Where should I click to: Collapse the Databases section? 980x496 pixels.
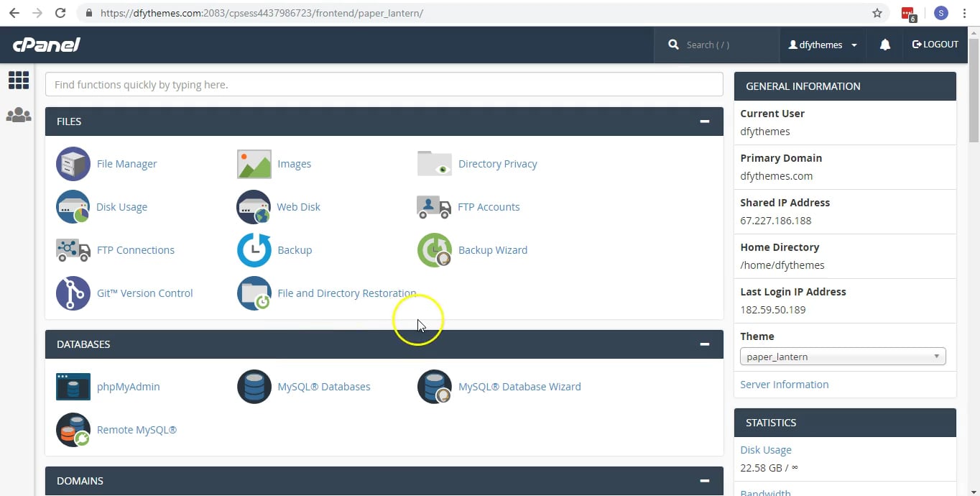[x=705, y=344]
